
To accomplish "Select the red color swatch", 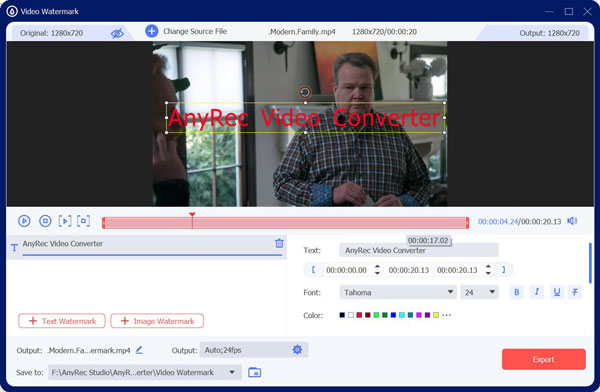I will pyautogui.click(x=359, y=315).
